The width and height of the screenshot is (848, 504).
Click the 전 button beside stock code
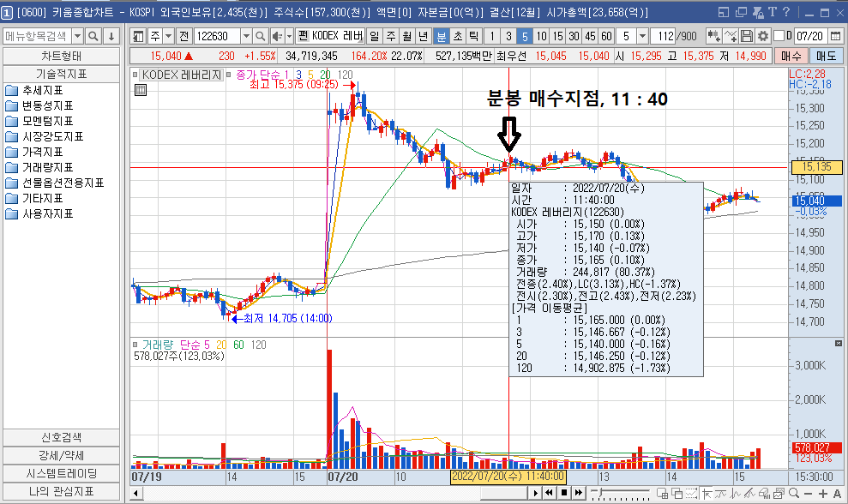click(183, 36)
